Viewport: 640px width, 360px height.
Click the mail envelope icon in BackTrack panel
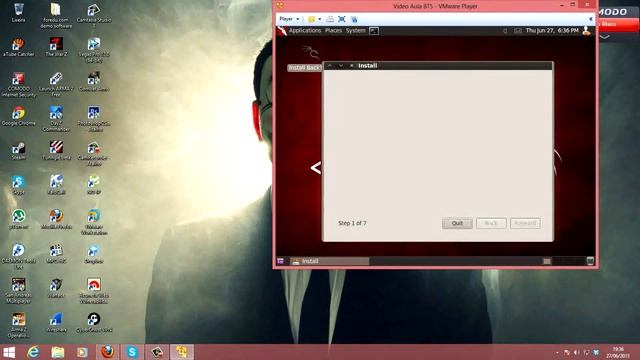518,31
